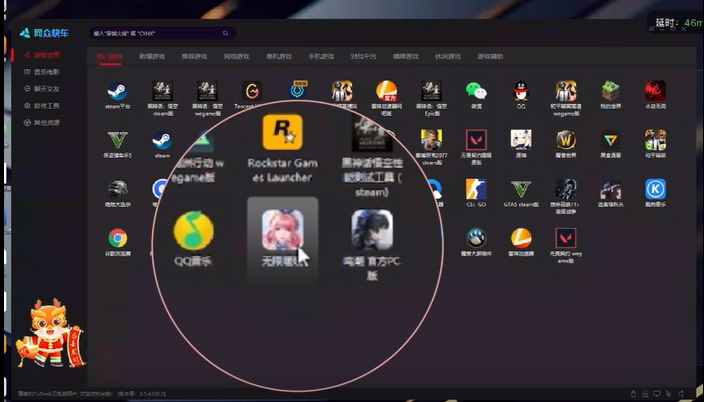
Task: Open 魔兽大脚插件 paw icon
Action: coord(476,238)
